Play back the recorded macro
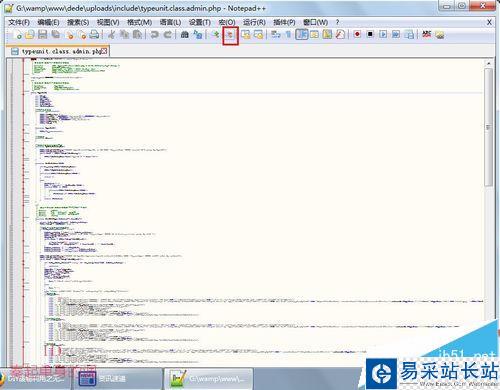The image size is (500, 390). pyautogui.click(x=383, y=34)
